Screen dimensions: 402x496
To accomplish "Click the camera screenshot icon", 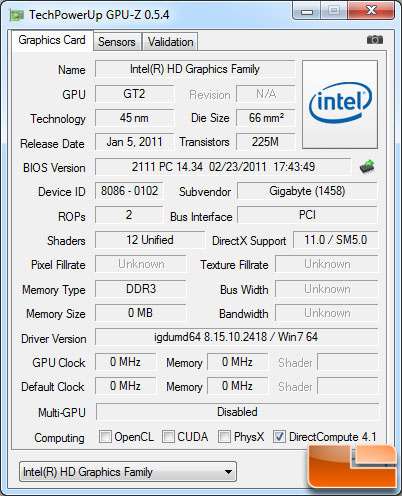I will tap(375, 40).
